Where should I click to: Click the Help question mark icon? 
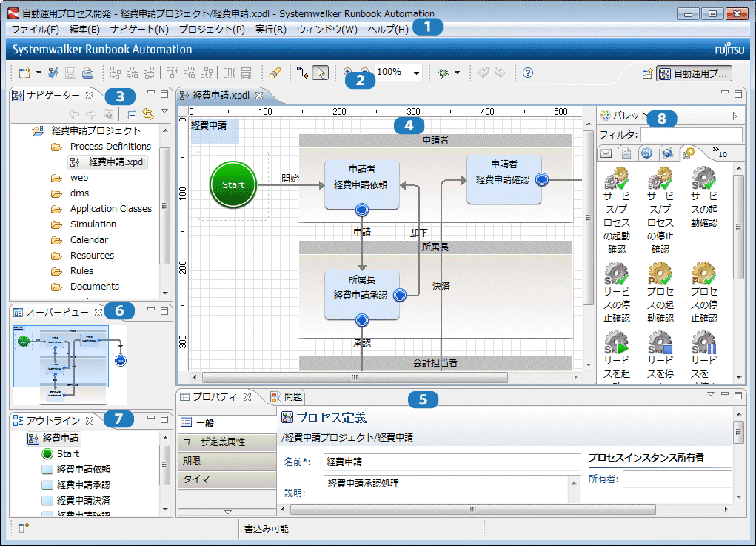528,73
